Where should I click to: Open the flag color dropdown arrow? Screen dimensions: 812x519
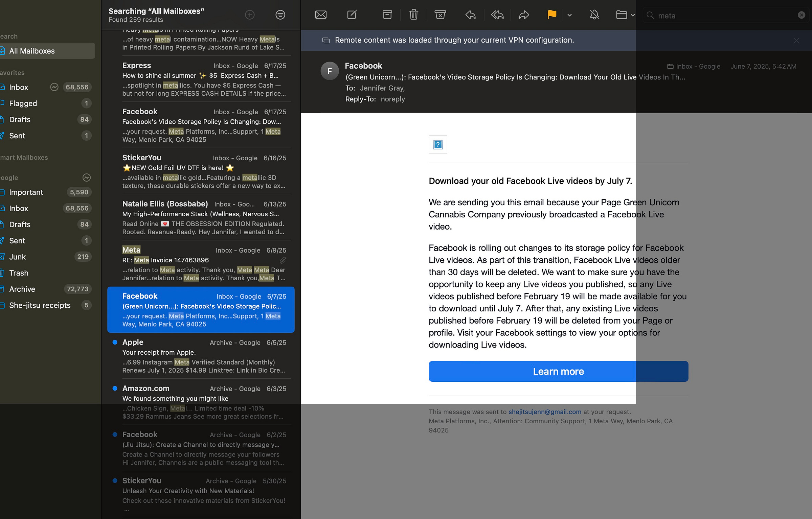pyautogui.click(x=569, y=15)
